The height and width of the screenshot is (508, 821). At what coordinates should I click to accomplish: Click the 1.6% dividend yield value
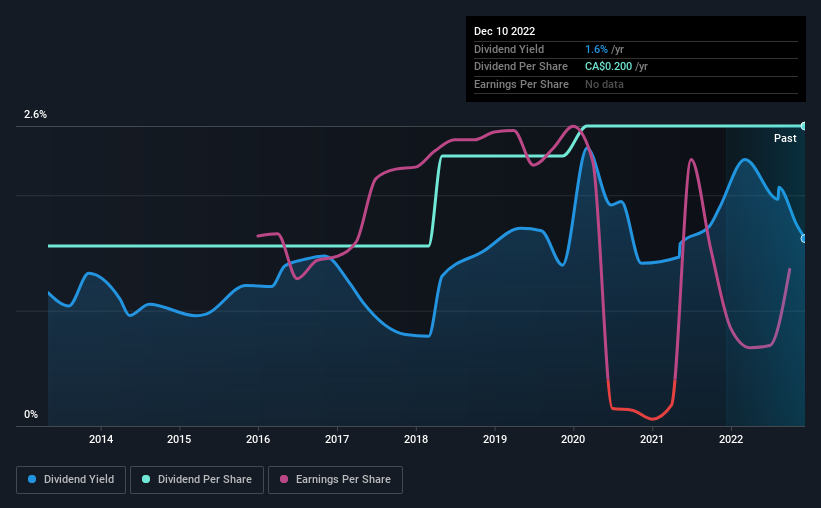pos(596,49)
